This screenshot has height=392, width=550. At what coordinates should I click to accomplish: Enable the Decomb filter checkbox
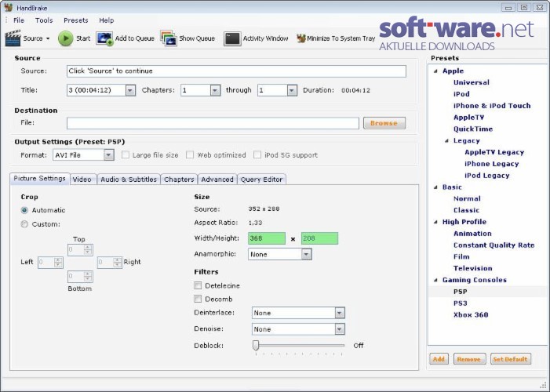coord(198,299)
